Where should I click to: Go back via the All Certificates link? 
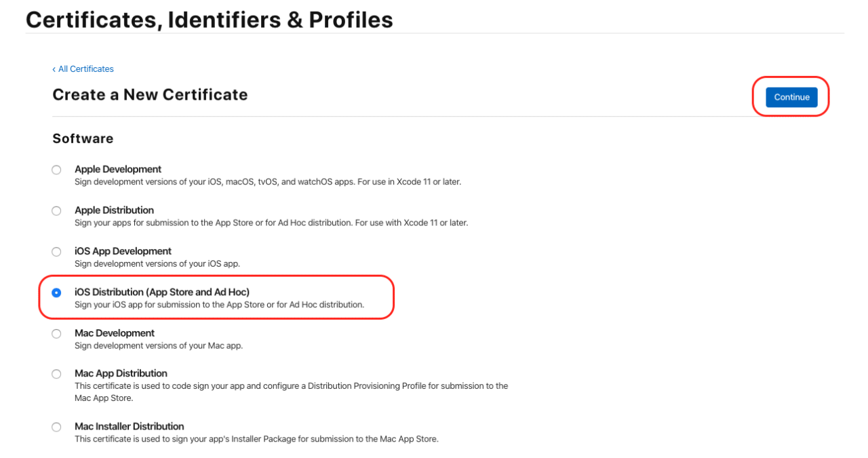coord(85,69)
